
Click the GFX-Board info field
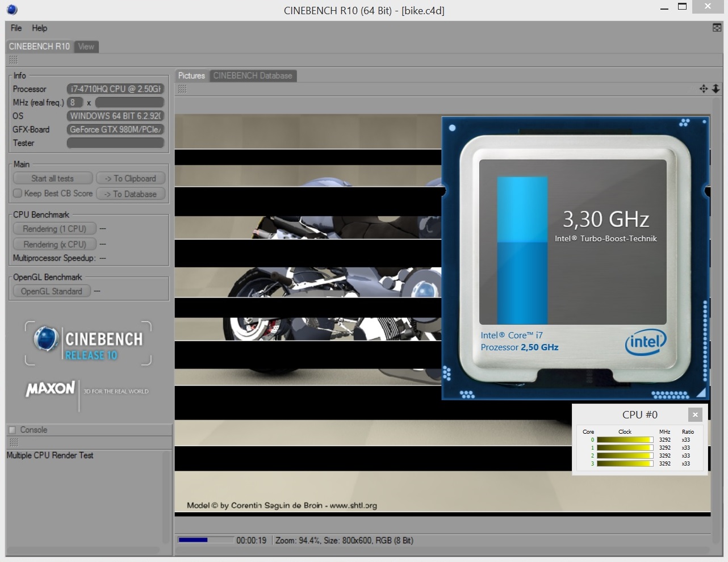115,129
